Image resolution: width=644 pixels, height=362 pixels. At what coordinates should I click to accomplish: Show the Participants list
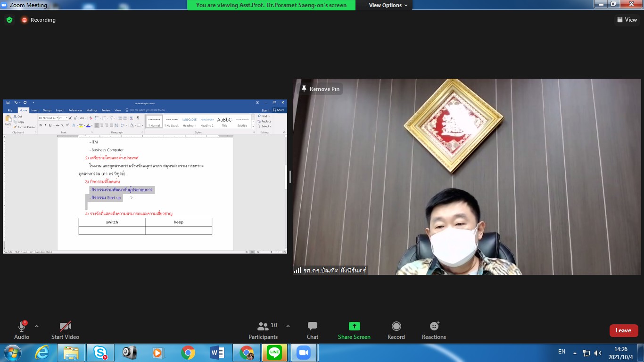[x=263, y=330]
